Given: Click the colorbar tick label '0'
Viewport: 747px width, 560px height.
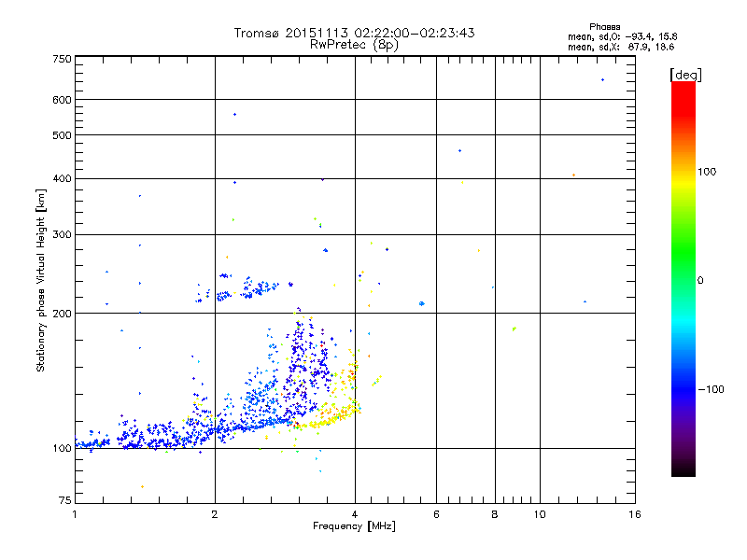Looking at the screenshot, I should 700,281.
